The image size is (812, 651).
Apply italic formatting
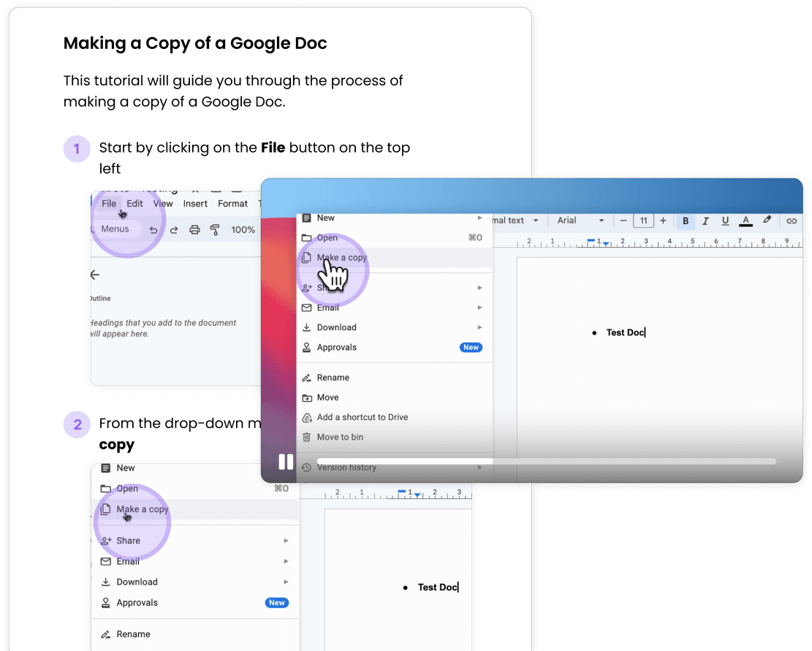point(705,221)
